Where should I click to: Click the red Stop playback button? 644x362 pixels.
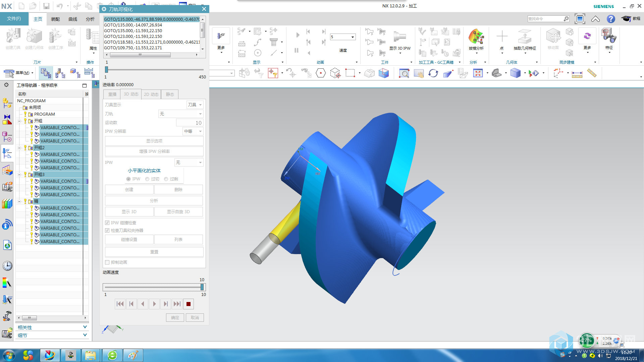click(189, 304)
